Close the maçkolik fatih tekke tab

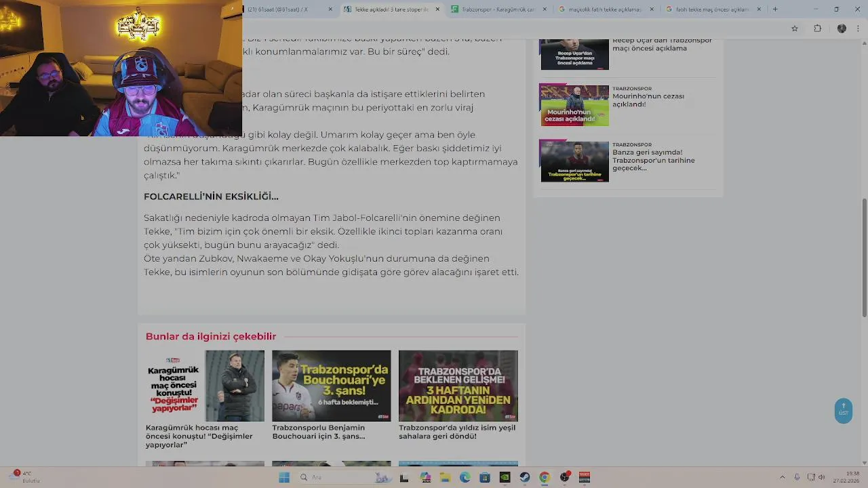point(652,9)
